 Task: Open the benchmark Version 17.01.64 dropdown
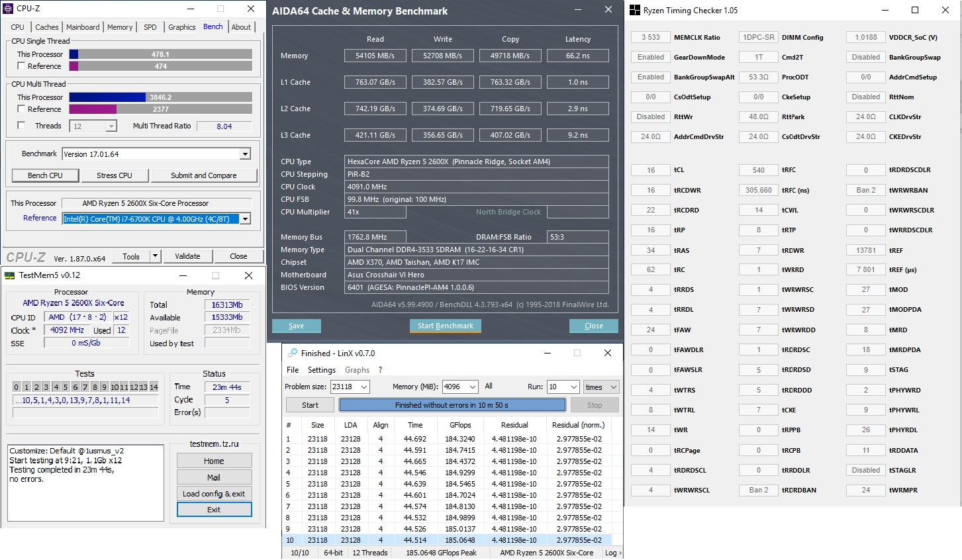[245, 154]
